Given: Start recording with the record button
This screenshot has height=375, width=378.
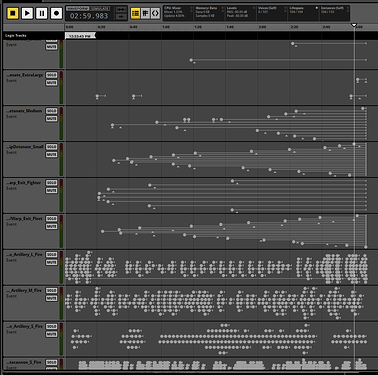Looking at the screenshot, I should [56, 13].
